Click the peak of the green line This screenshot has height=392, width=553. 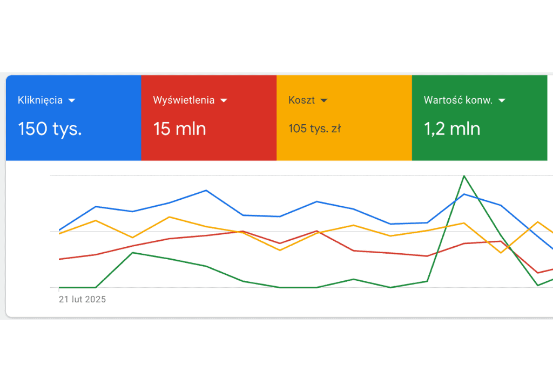(x=464, y=176)
